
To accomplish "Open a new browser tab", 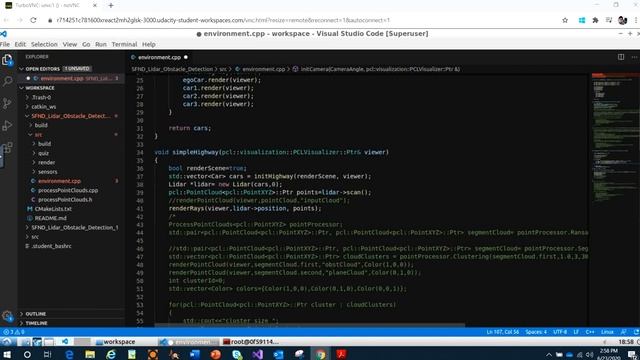I will (111, 6).
